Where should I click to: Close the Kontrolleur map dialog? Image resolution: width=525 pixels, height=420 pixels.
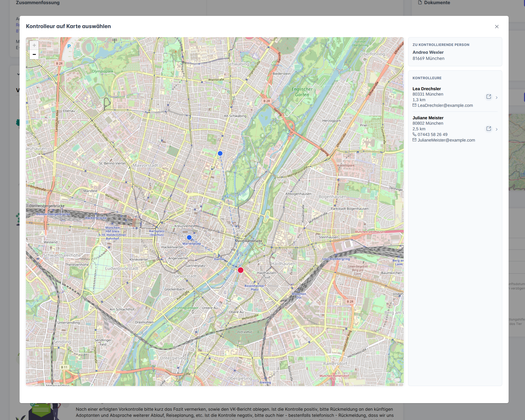click(x=497, y=27)
